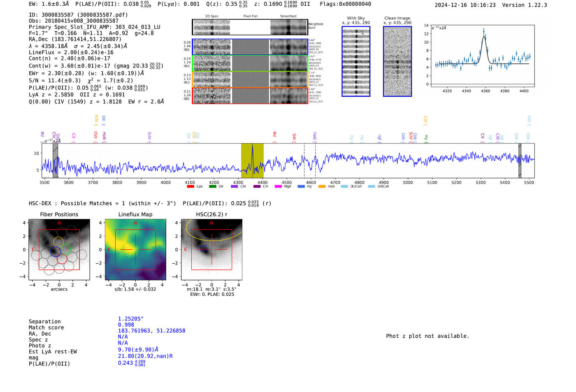Click the ID 3000835587 text line
Screen dimensions: 576x392
[x=78, y=15]
